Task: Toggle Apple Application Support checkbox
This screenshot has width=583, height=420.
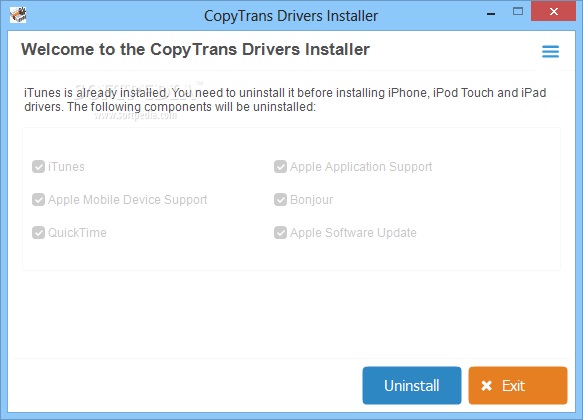Action: [280, 167]
